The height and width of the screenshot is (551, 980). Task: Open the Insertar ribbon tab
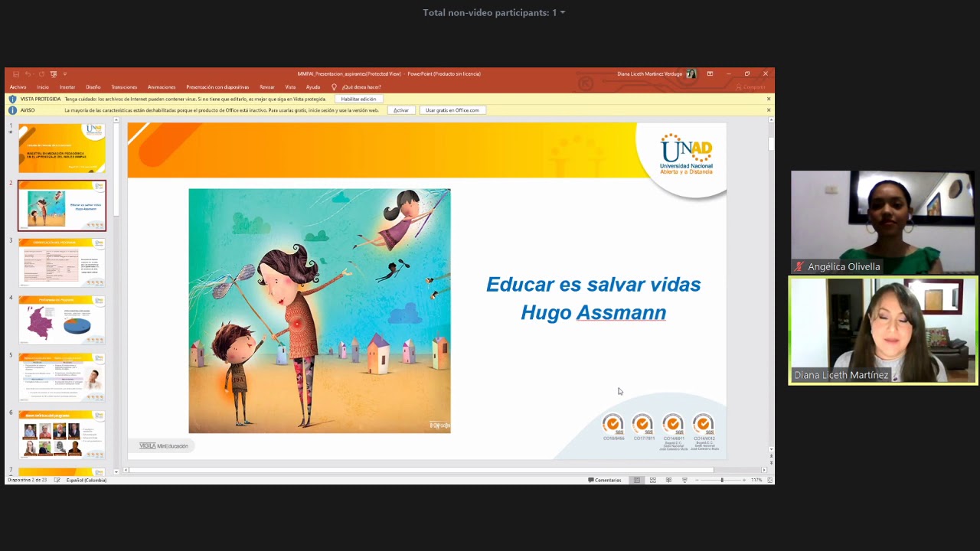click(67, 87)
